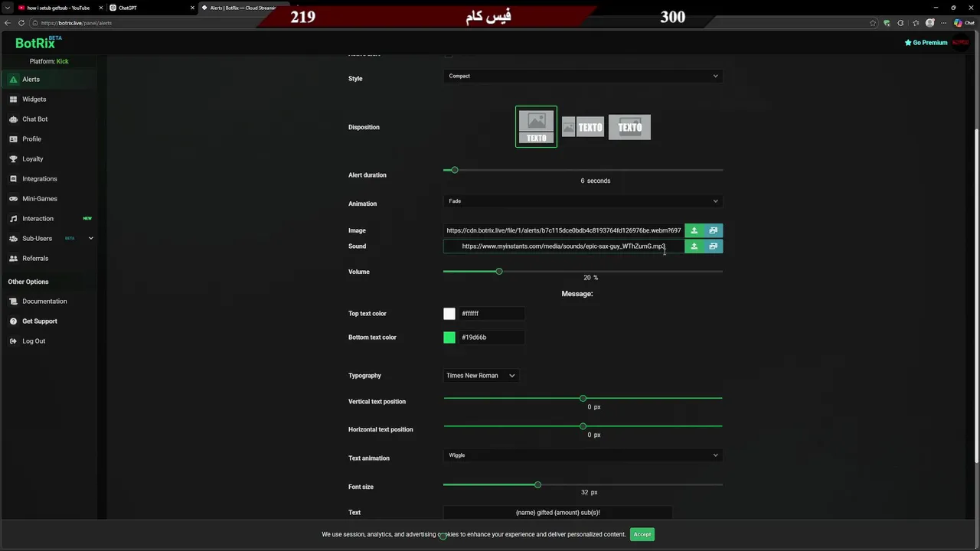Switch to the ChatGPT browser tab
This screenshot has width=980, height=551.
(x=152, y=8)
